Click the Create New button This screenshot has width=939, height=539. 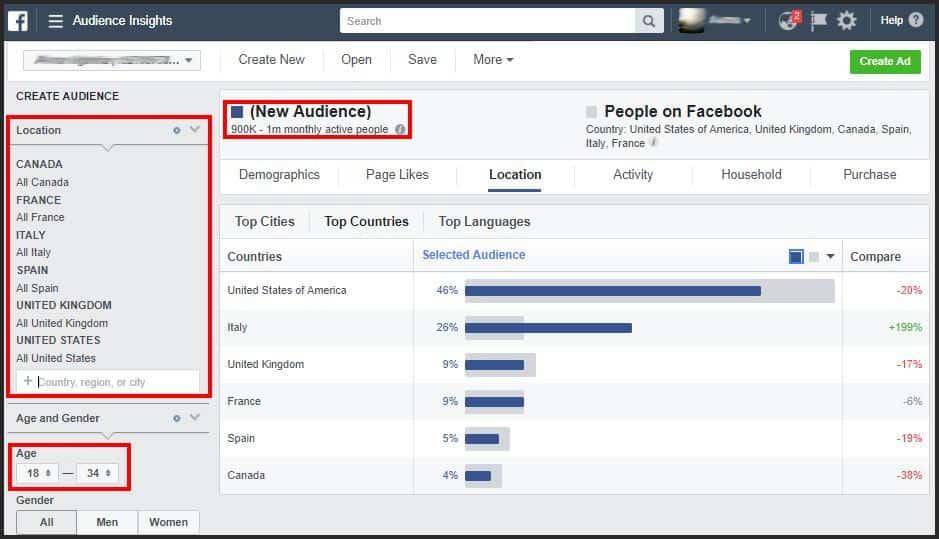pos(271,59)
